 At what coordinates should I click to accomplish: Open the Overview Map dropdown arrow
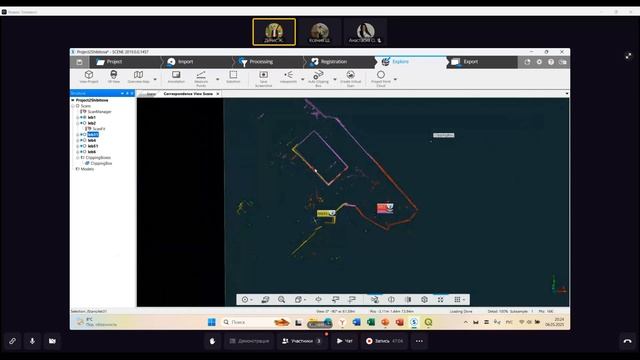(x=155, y=79)
